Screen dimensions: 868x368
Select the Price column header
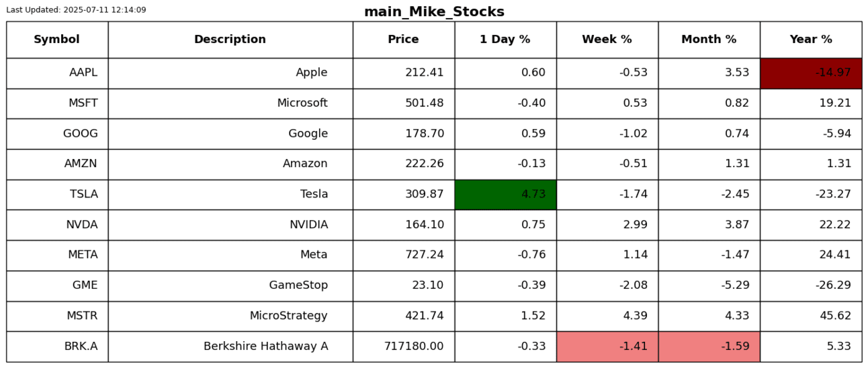pos(403,40)
